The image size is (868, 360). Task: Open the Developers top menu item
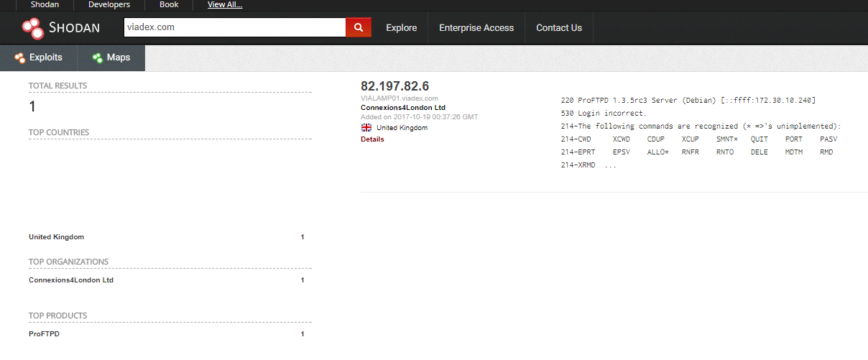pos(109,4)
